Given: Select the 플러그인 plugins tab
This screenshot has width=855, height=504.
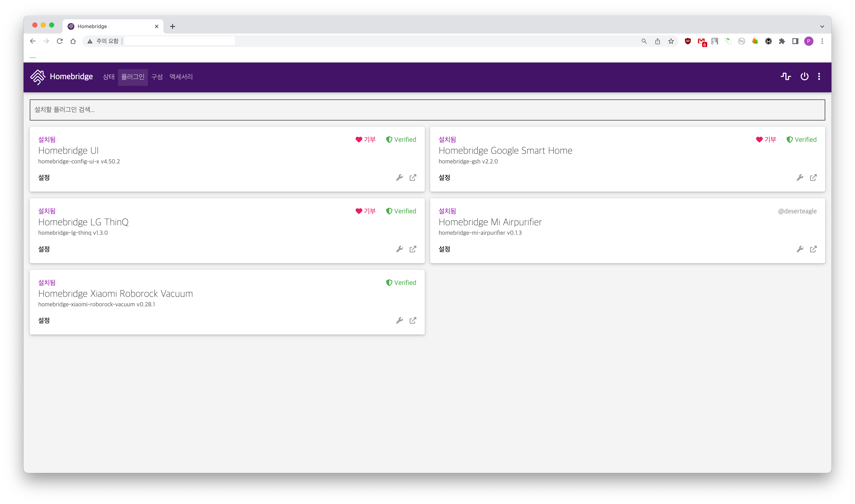Looking at the screenshot, I should (133, 77).
